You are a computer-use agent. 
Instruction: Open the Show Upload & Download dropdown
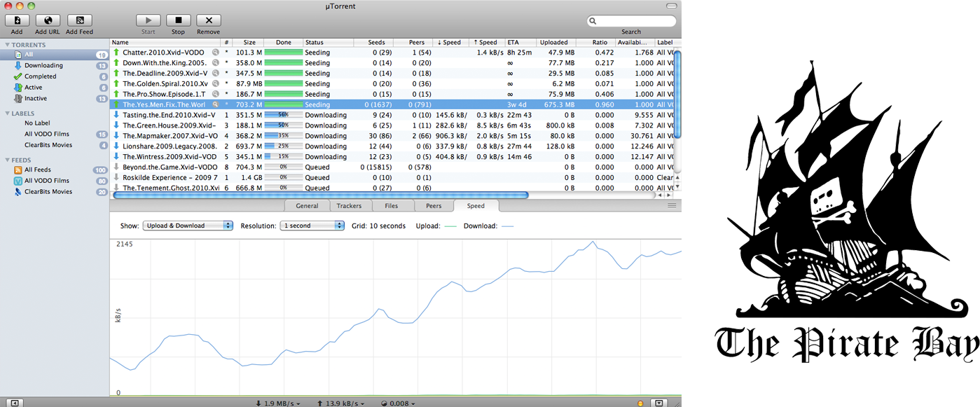pyautogui.click(x=188, y=226)
